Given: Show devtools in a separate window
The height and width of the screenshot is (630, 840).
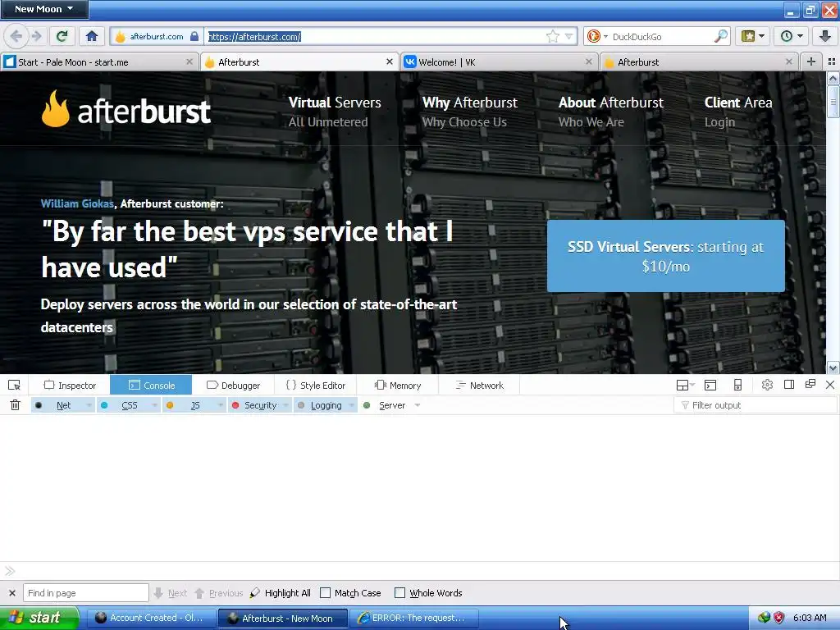Looking at the screenshot, I should pos(810,384).
